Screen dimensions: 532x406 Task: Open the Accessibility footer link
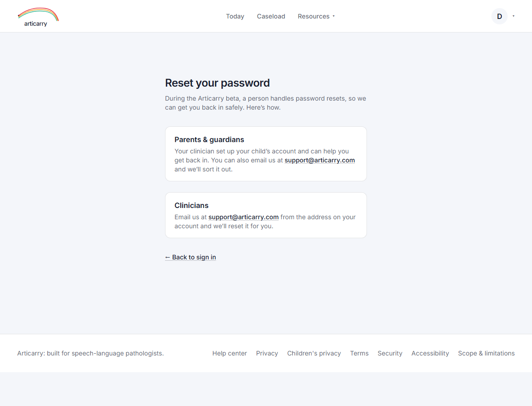pos(430,353)
